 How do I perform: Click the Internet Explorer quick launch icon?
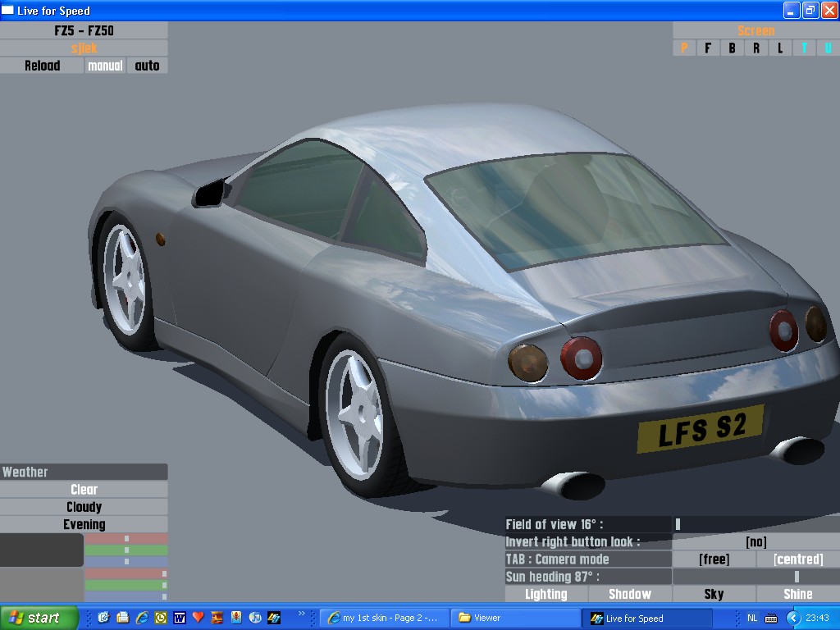click(141, 618)
